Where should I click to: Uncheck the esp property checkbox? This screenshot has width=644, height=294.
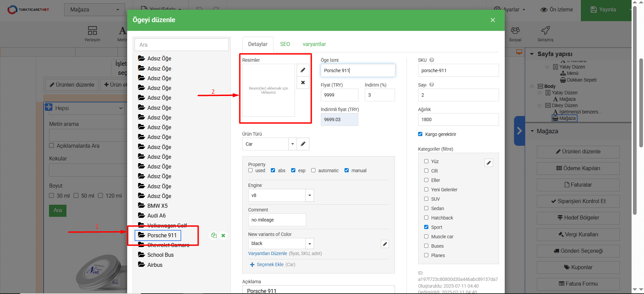click(293, 170)
